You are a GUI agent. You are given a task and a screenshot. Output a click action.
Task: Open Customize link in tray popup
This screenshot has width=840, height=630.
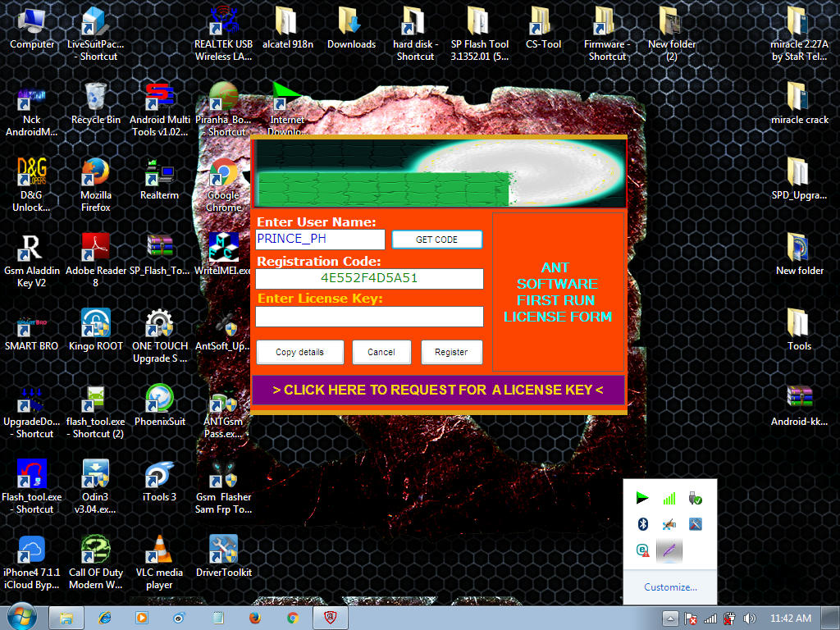pos(670,587)
